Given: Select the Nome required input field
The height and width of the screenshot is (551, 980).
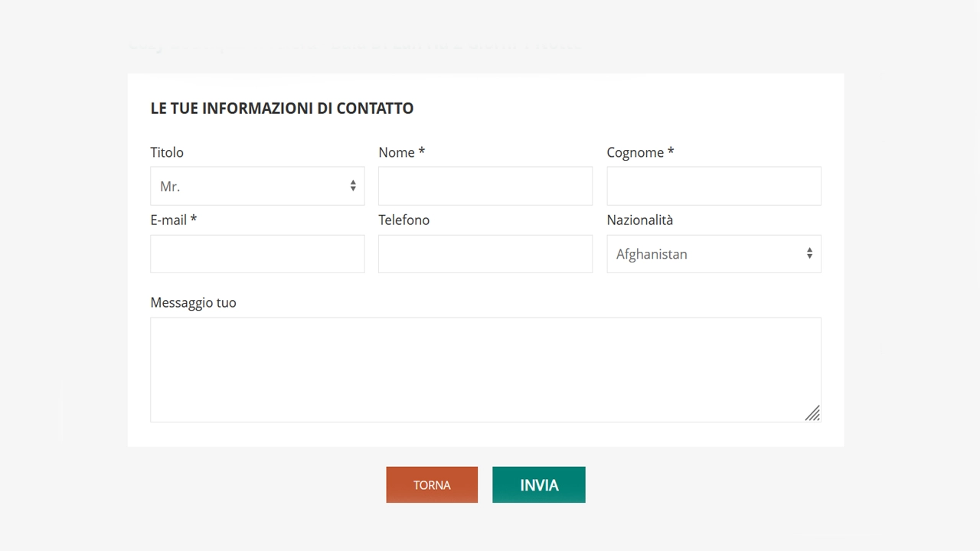Looking at the screenshot, I should (x=485, y=186).
